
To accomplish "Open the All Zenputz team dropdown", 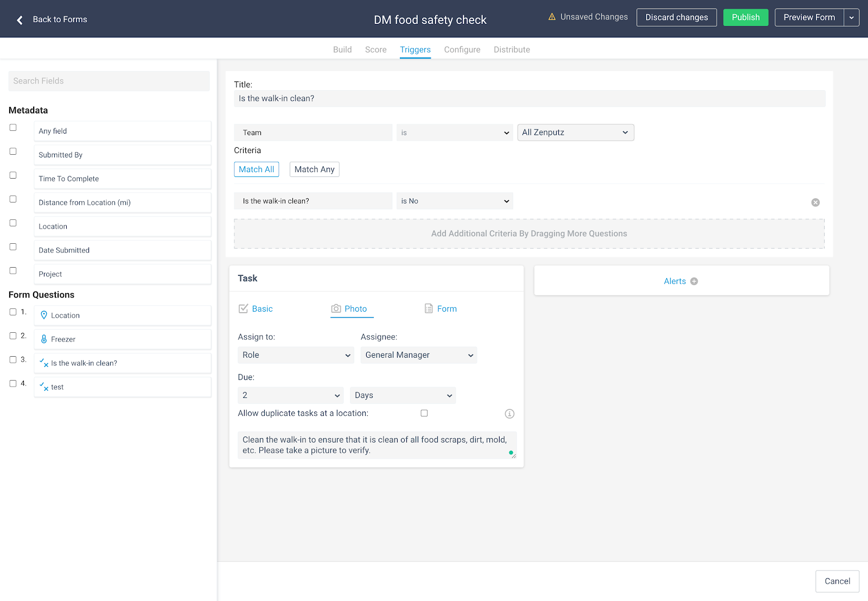I will pos(576,132).
